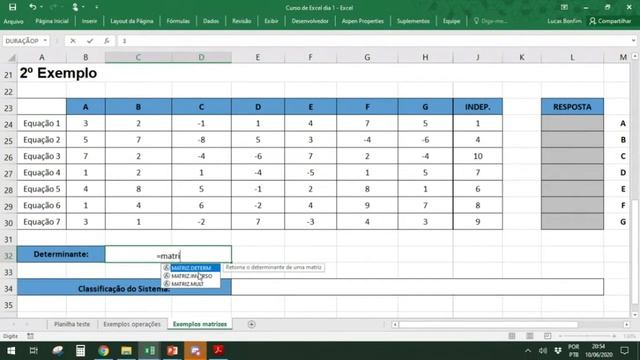640x360 pixels.
Task: Switch to Exemplos operações sheet tab
Action: click(x=132, y=324)
